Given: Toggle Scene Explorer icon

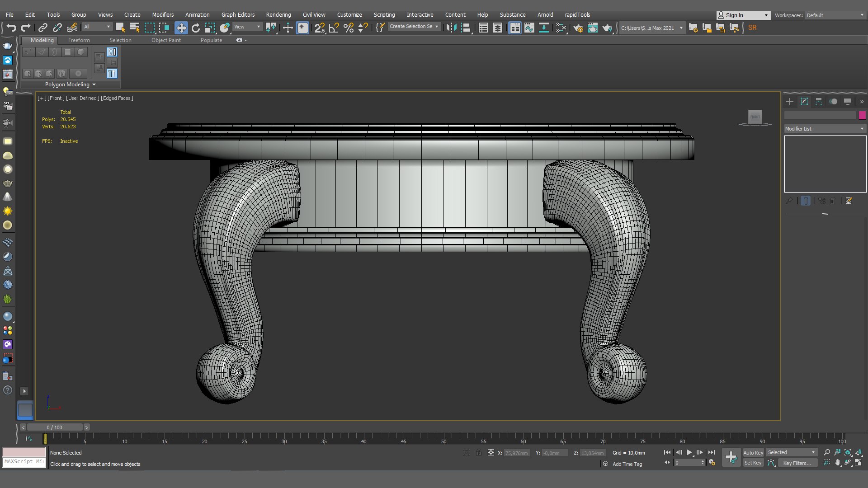Looking at the screenshot, I should coord(483,28).
